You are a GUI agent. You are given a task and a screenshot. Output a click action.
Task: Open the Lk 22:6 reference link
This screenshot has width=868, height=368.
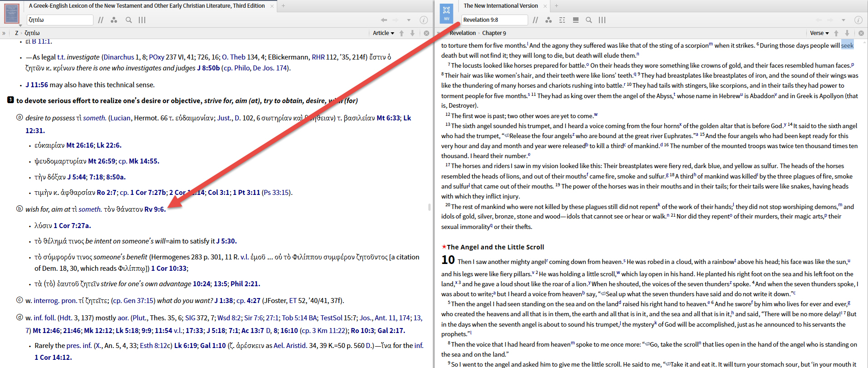pyautogui.click(x=109, y=145)
